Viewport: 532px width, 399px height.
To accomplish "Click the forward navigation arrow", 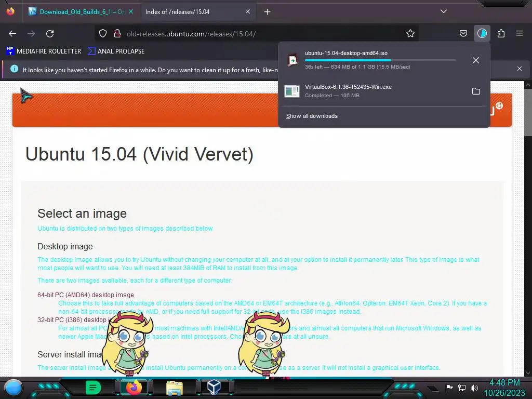I will [31, 34].
